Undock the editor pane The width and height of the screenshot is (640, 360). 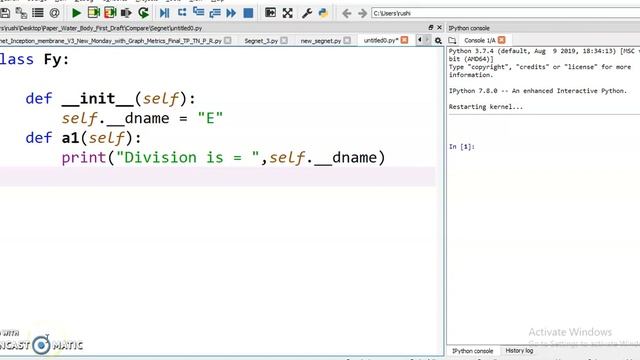click(431, 27)
